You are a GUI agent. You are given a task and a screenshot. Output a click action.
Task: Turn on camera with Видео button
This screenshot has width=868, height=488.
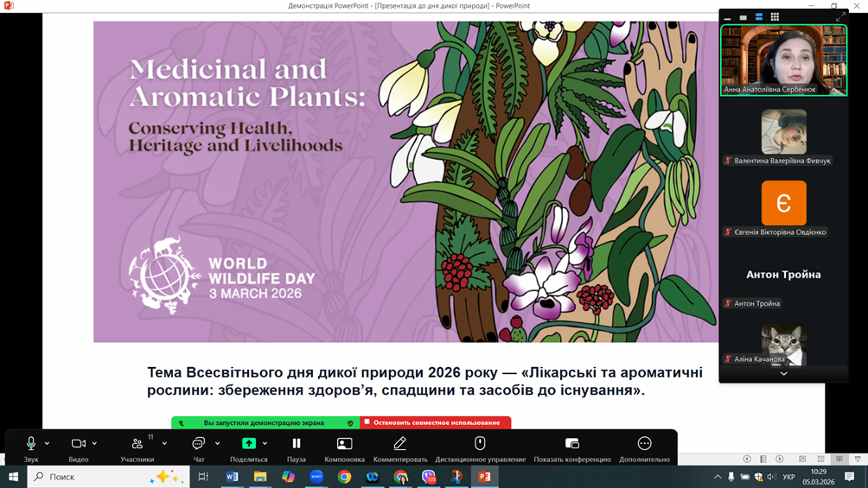point(78,444)
